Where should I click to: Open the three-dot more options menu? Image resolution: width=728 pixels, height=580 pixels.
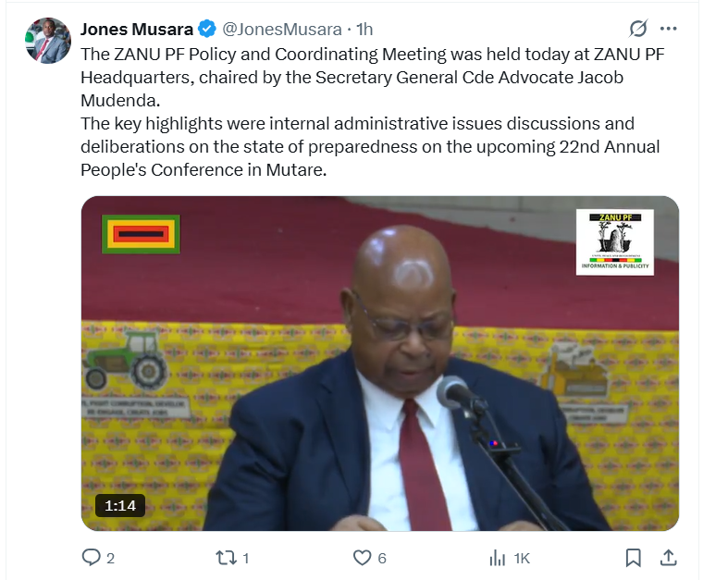(668, 29)
